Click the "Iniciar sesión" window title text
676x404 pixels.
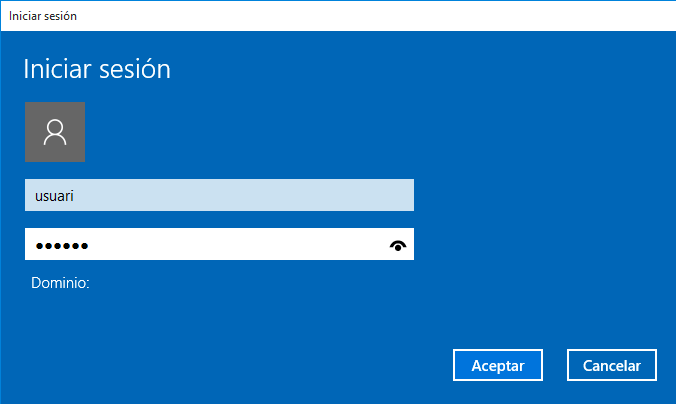coord(43,16)
